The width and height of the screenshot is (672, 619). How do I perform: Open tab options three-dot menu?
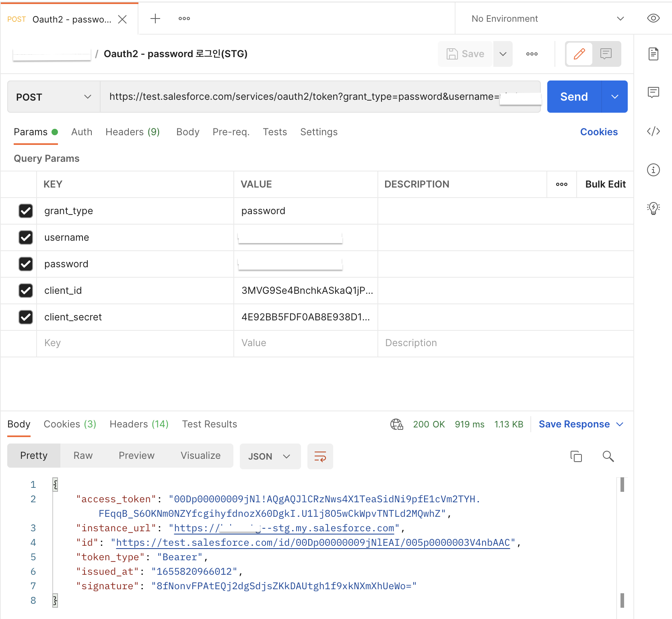tap(184, 19)
